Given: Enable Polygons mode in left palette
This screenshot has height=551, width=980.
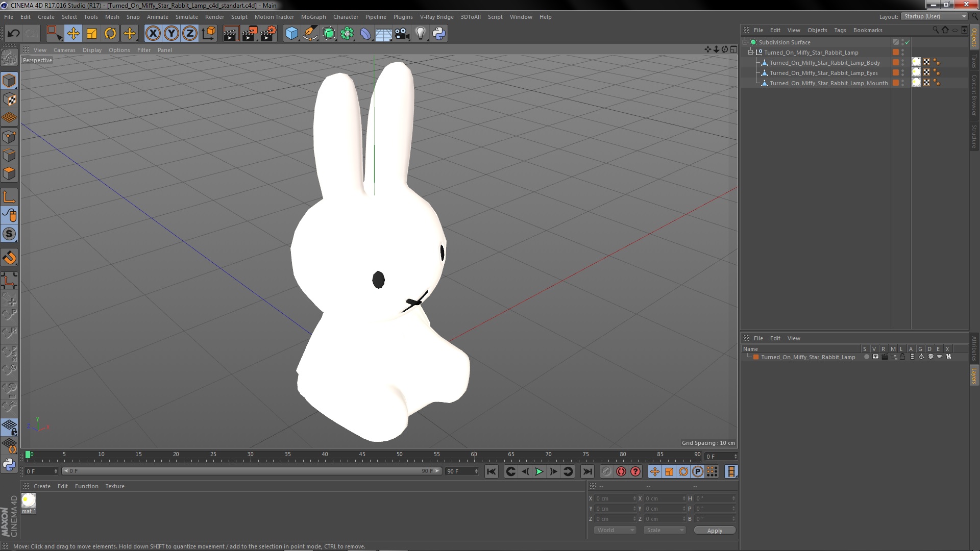Looking at the screenshot, I should (9, 173).
